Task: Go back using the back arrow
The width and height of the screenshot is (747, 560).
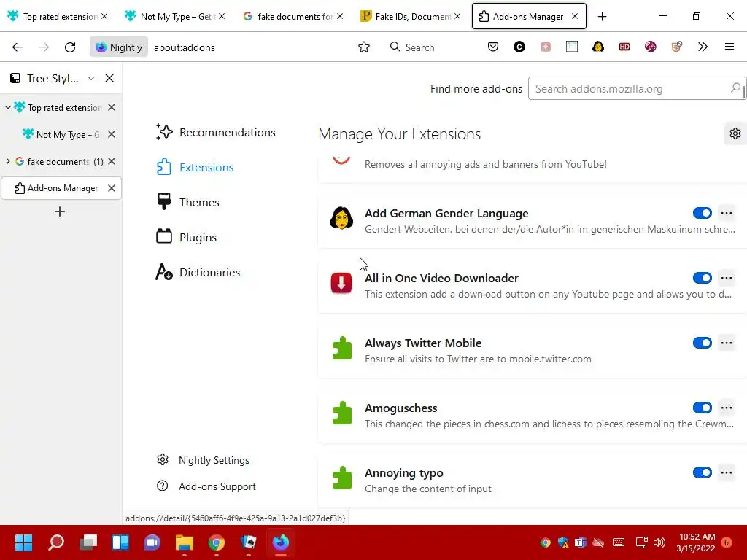Action: coord(18,47)
